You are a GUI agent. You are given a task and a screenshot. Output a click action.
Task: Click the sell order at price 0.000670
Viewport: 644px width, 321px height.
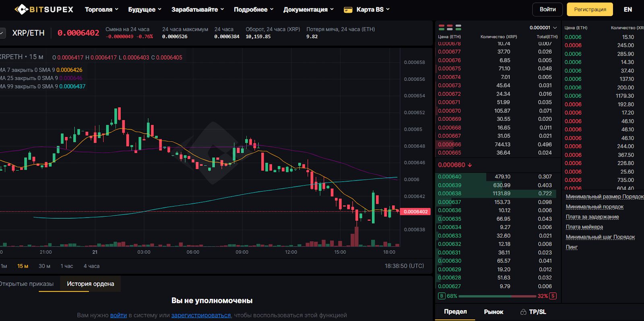click(497, 111)
